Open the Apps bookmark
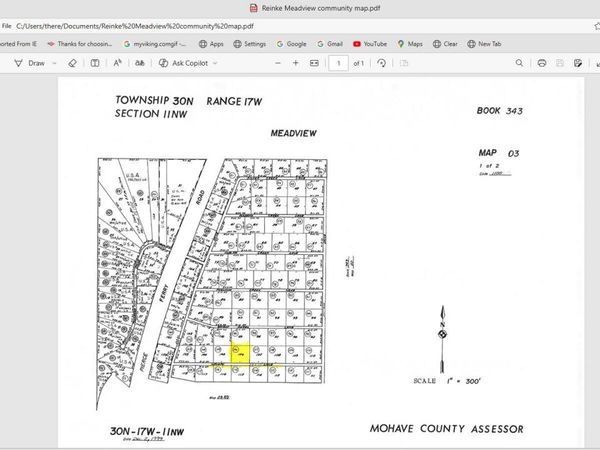Image resolution: width=600 pixels, height=450 pixels. coord(211,44)
